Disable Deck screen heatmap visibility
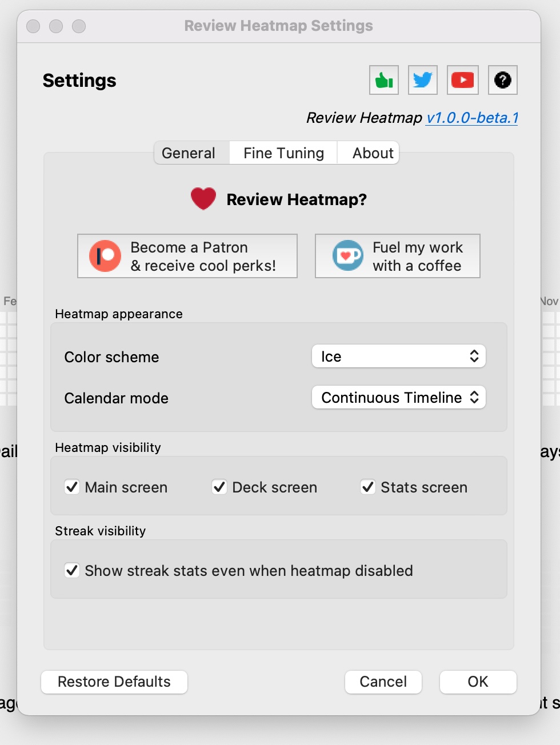 [219, 487]
